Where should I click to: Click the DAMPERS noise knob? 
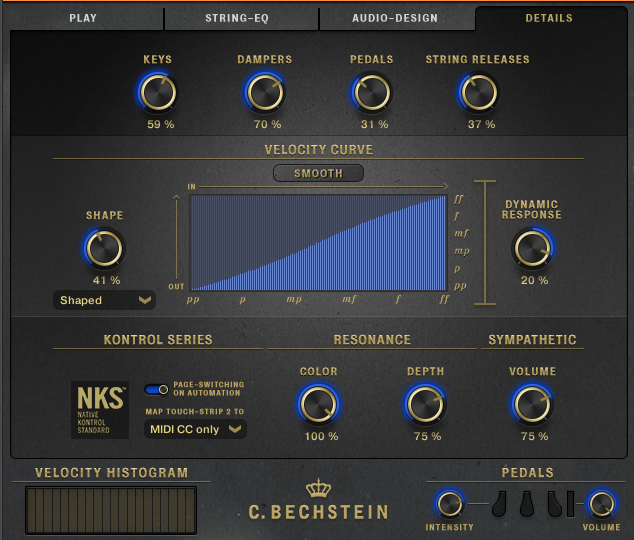[x=265, y=93]
